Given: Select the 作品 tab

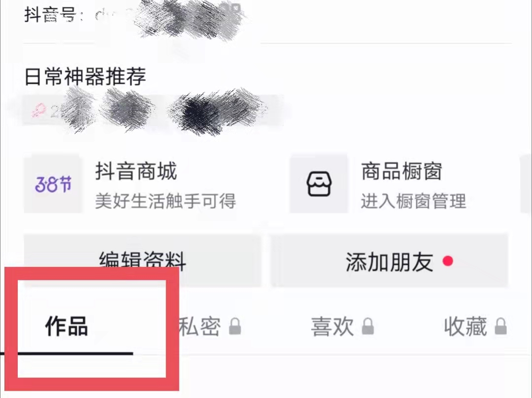Looking at the screenshot, I should [66, 326].
